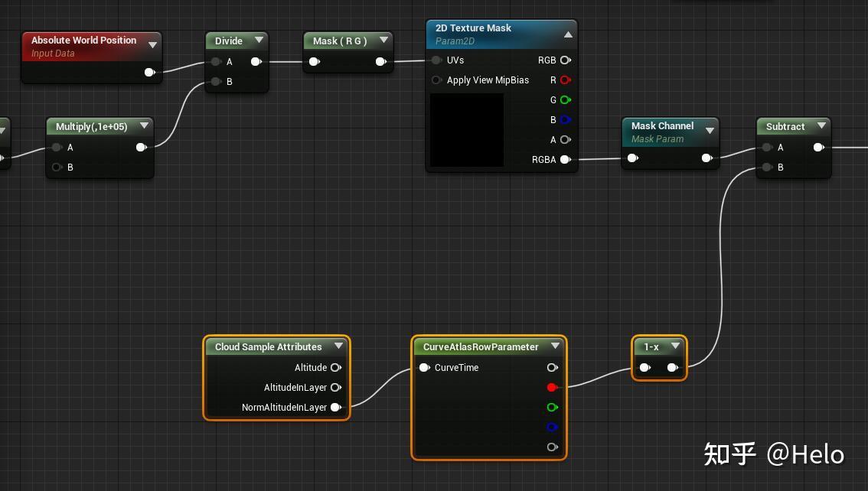Open the Subtract node dropdown arrow

[822, 125]
